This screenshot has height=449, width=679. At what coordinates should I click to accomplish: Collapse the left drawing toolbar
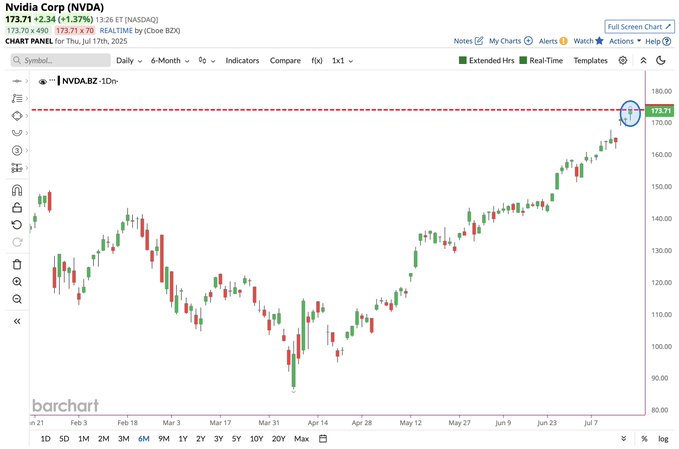pyautogui.click(x=17, y=321)
